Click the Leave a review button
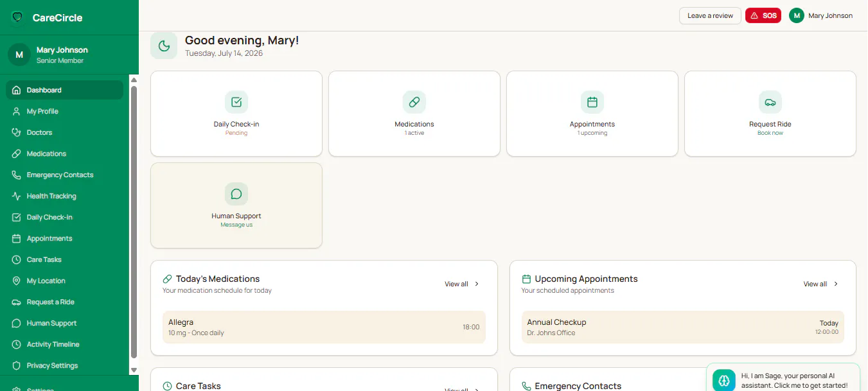868x391 pixels. 710,15
